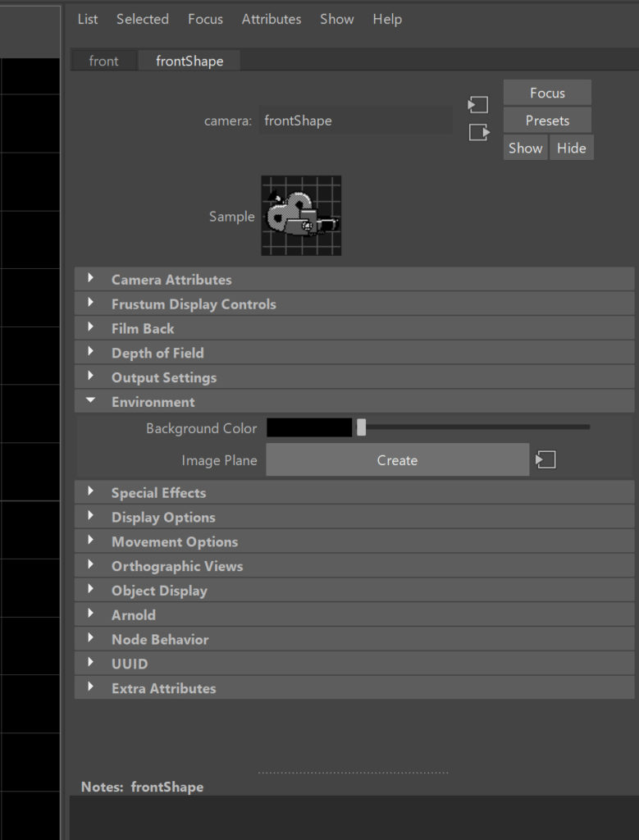The height and width of the screenshot is (840, 639).
Task: Open the Show menu
Action: pyautogui.click(x=337, y=20)
